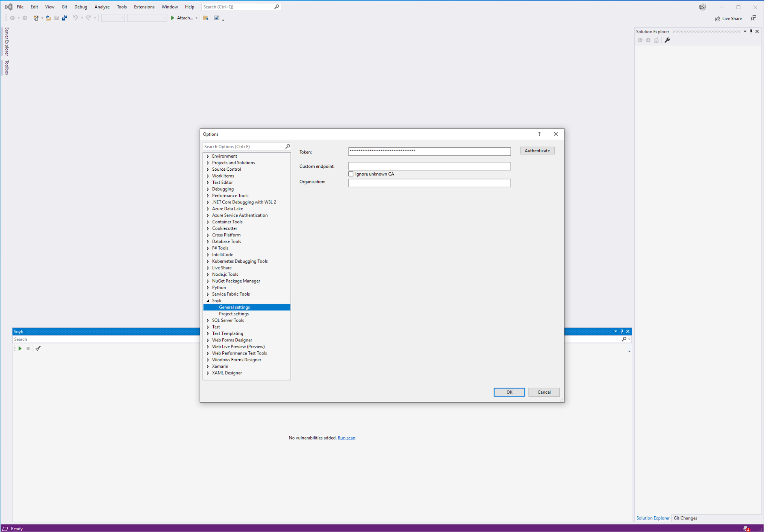The width and height of the screenshot is (764, 532).
Task: Click the Run scan link
Action: coord(346,438)
